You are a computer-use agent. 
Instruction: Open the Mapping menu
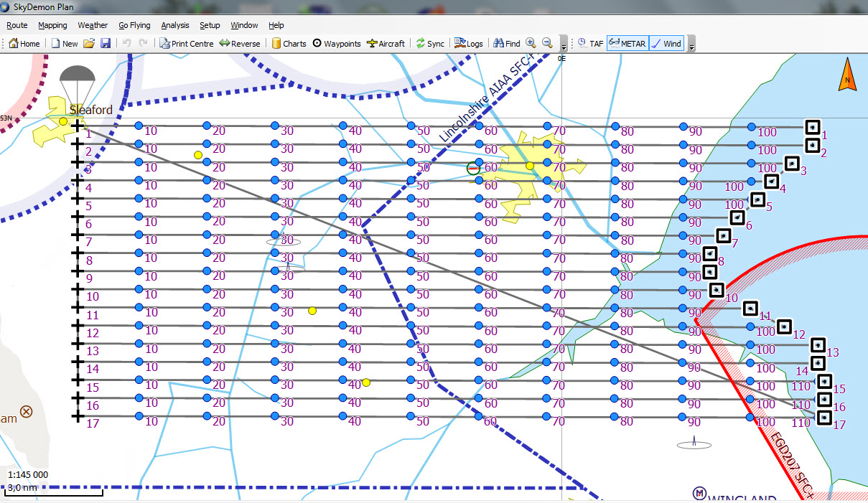pyautogui.click(x=52, y=25)
